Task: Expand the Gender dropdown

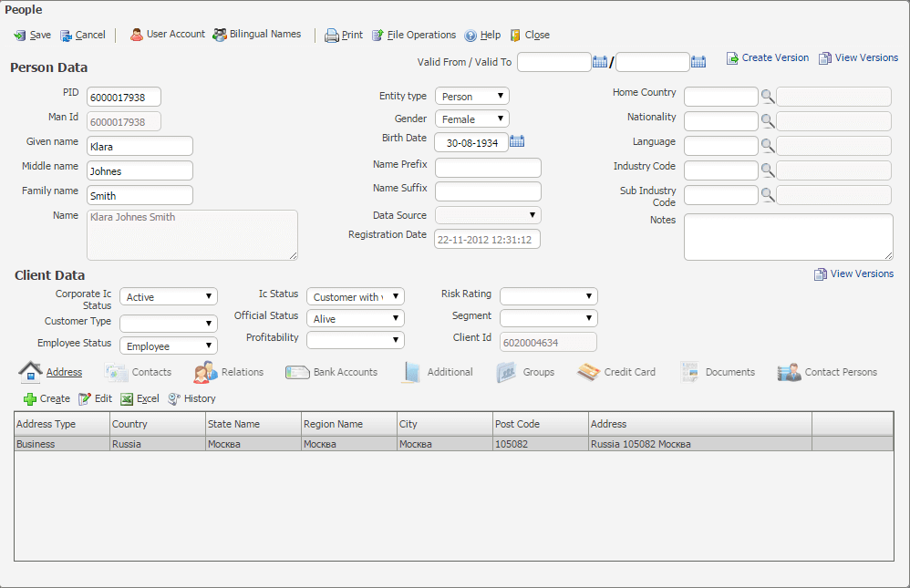Action: point(472,119)
